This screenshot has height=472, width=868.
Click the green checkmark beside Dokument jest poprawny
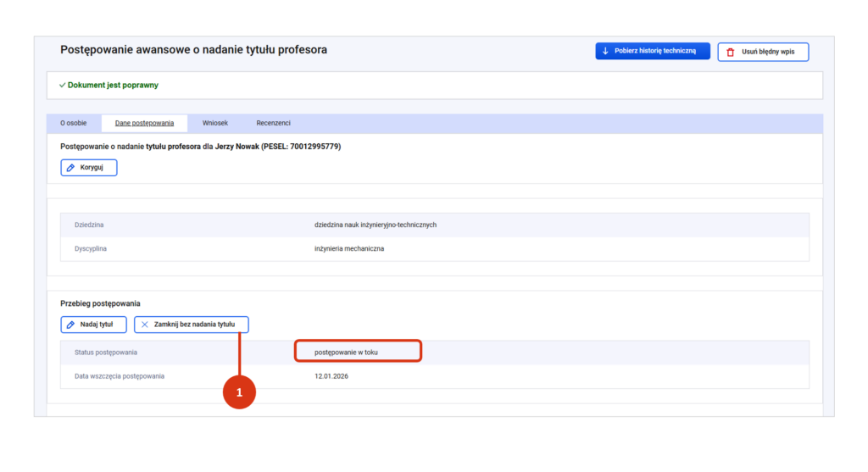[x=62, y=86]
